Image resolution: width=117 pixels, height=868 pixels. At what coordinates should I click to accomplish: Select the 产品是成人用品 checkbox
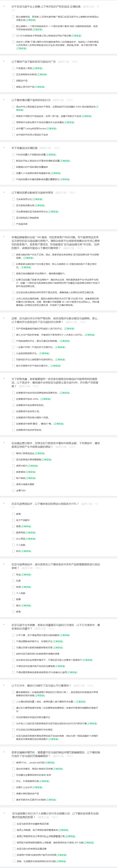14,68
